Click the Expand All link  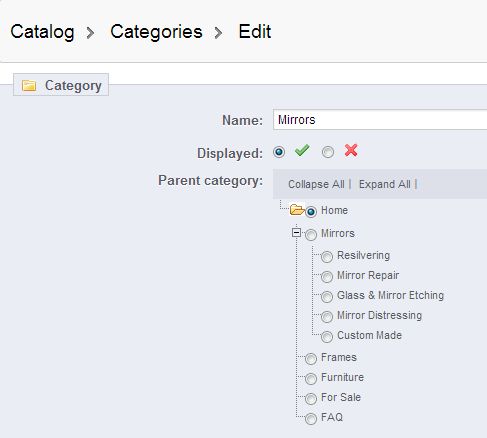point(385,184)
